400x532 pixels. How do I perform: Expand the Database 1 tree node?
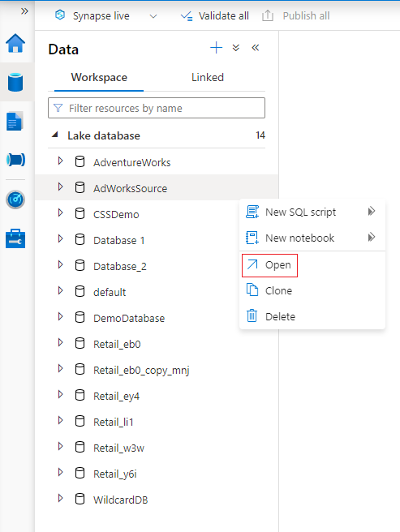click(60, 238)
